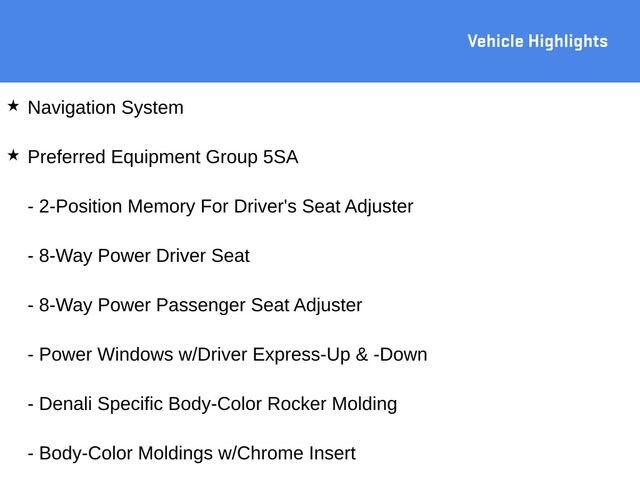Click 2-Position Memory For Driver's Seat Adjuster
640x480 pixels.
pos(220,207)
